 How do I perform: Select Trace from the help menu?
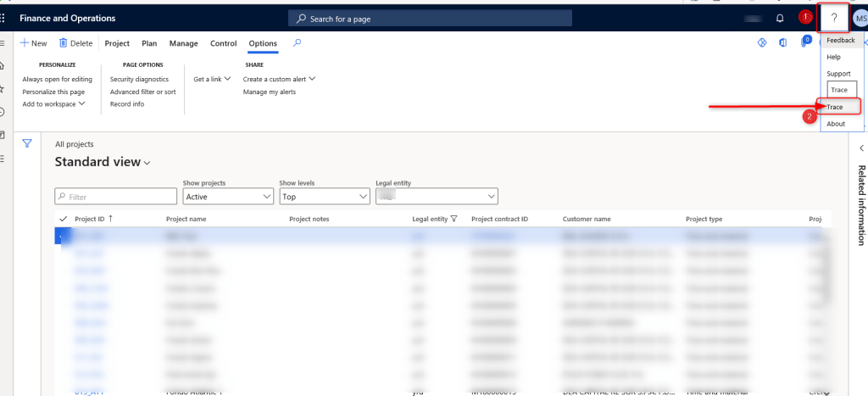point(836,107)
